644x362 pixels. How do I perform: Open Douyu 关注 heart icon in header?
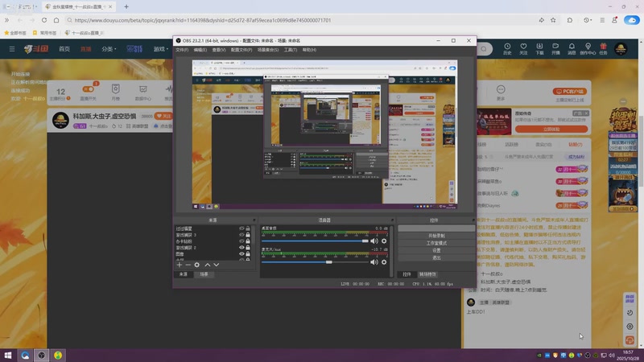tap(523, 49)
